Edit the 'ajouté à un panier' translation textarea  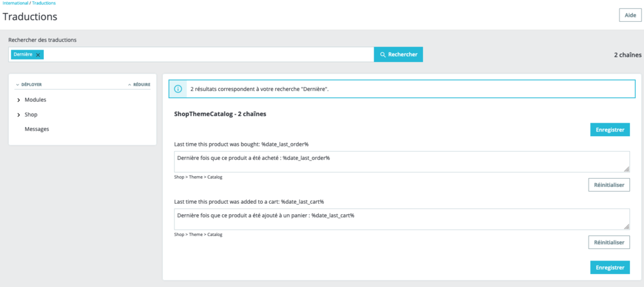click(x=402, y=219)
